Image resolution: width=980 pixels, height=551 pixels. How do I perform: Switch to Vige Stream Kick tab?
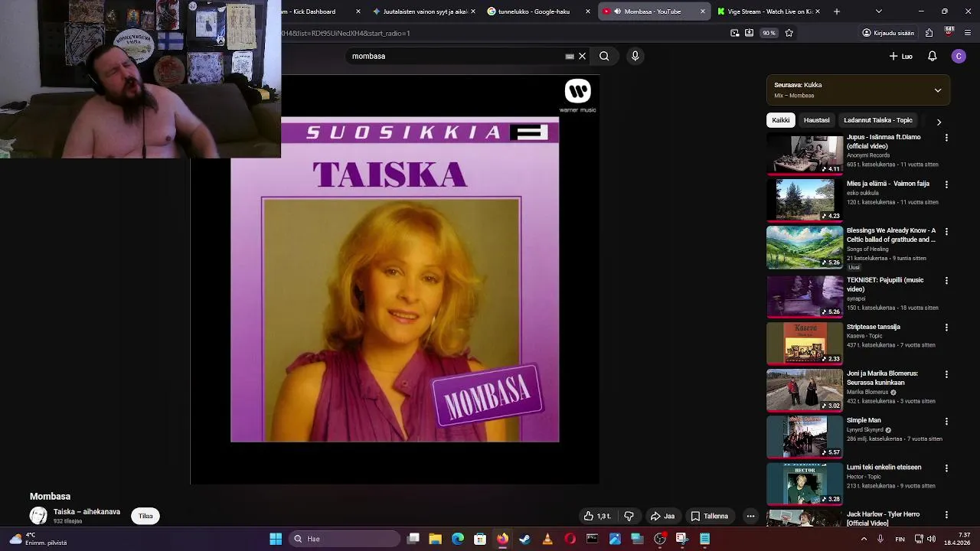pyautogui.click(x=769, y=11)
